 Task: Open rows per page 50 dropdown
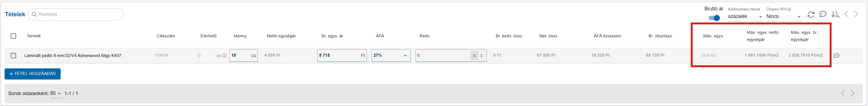pyautogui.click(x=56, y=93)
